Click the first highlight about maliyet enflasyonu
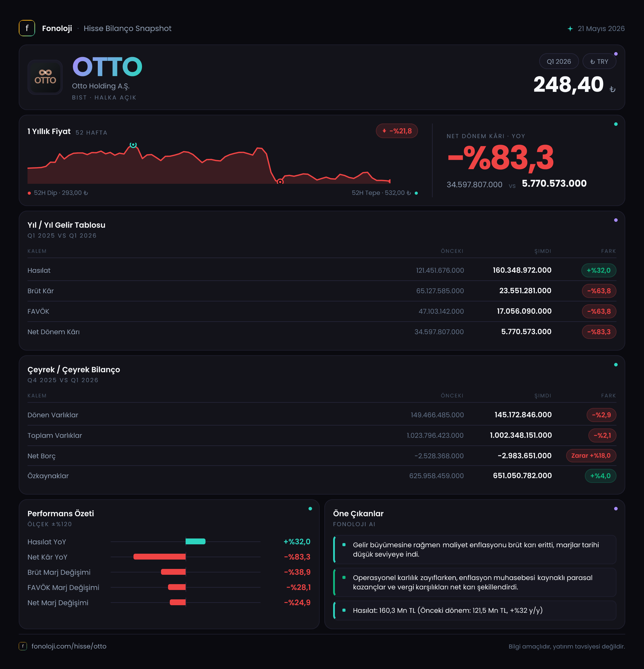Viewport: 644px width, 669px height. tap(475, 550)
